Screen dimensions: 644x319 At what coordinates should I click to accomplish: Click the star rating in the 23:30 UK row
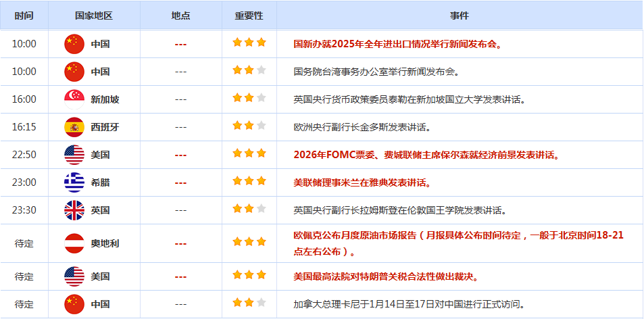pyautogui.click(x=249, y=209)
